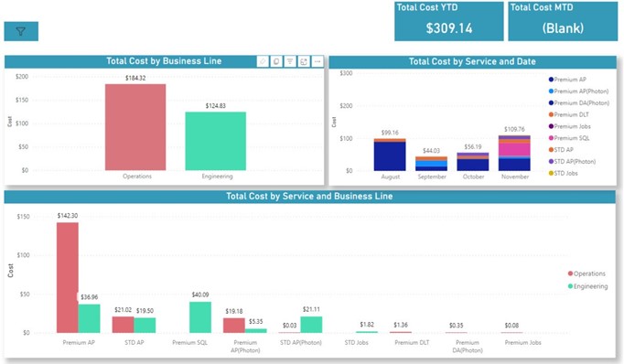Click the Premium AP(Photon) Engineering bar $5.35
624x364 pixels.
[256, 331]
